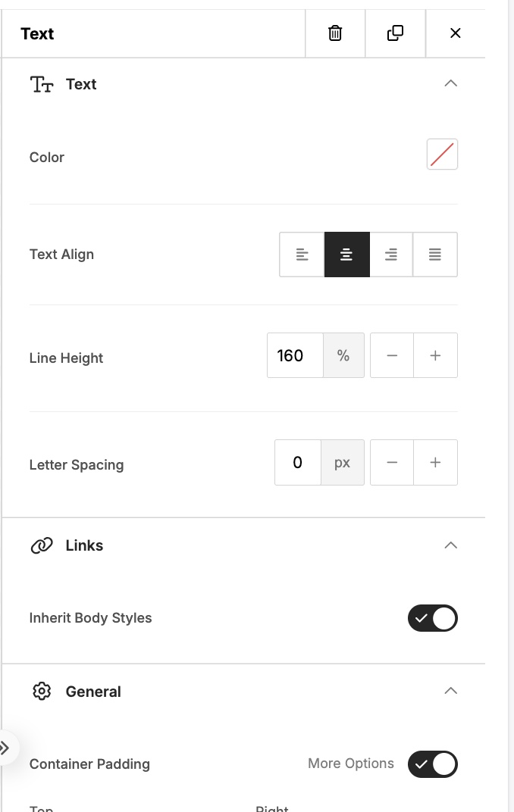Decrease Letter Spacing with minus button

(x=392, y=463)
